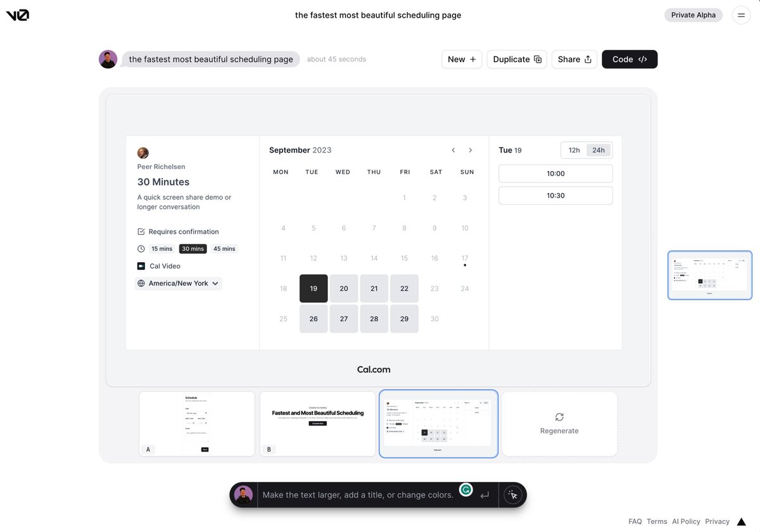Select September 20 in calendar
Viewport: 760px width, 532px height.
(x=344, y=288)
